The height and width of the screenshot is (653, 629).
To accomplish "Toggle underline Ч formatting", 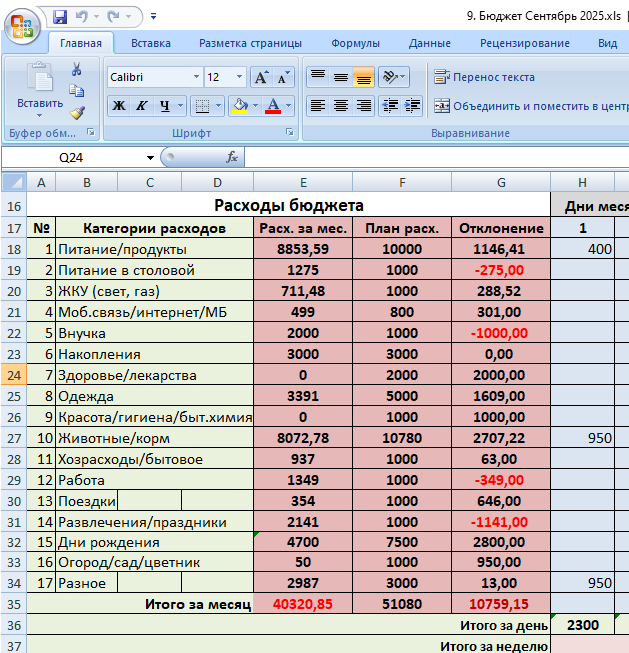I will (165, 106).
